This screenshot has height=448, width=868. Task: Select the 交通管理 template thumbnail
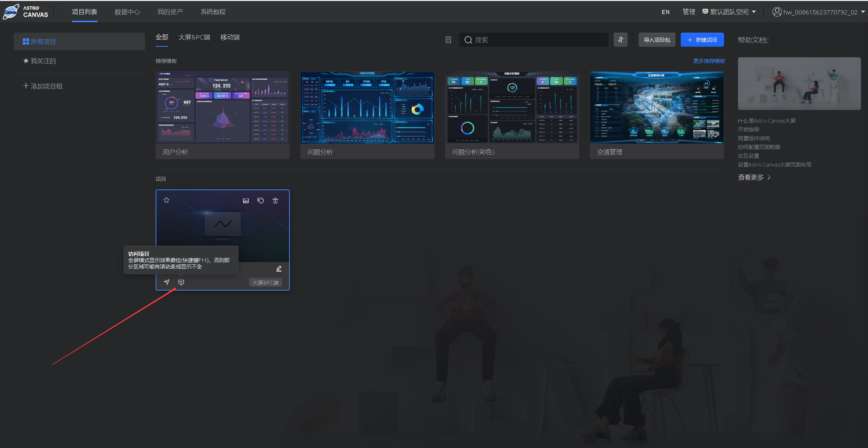(657, 108)
